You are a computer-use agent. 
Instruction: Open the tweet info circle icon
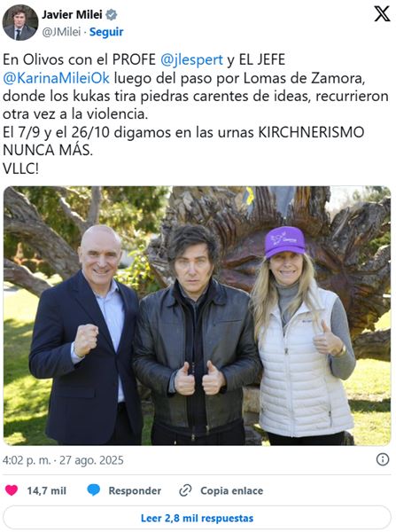pos(383,459)
